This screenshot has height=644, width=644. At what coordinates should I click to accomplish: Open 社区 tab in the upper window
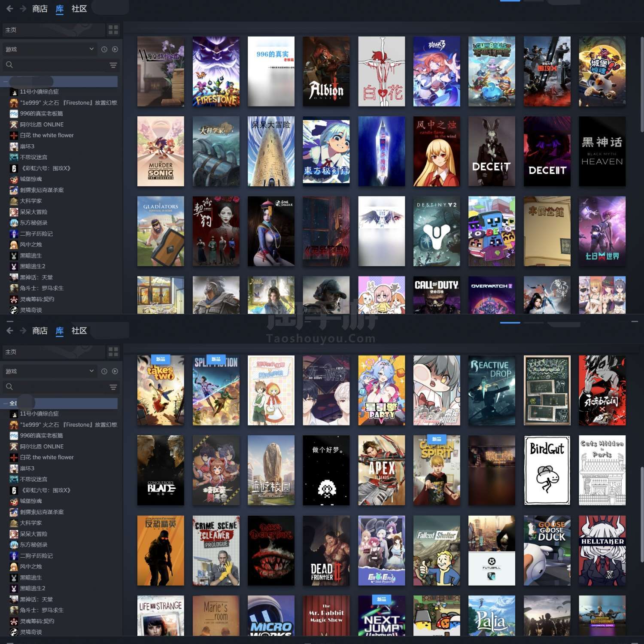click(x=79, y=9)
